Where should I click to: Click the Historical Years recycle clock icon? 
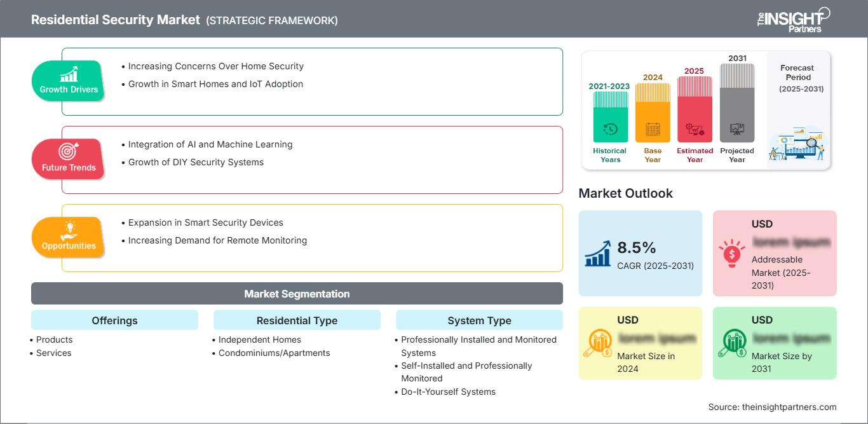tap(609, 128)
